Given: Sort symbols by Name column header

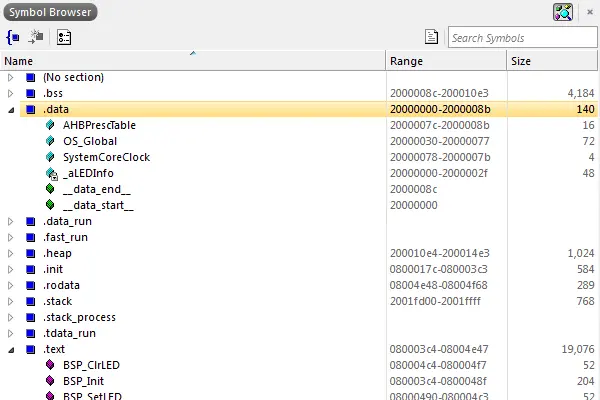Looking at the screenshot, I should coord(190,61).
